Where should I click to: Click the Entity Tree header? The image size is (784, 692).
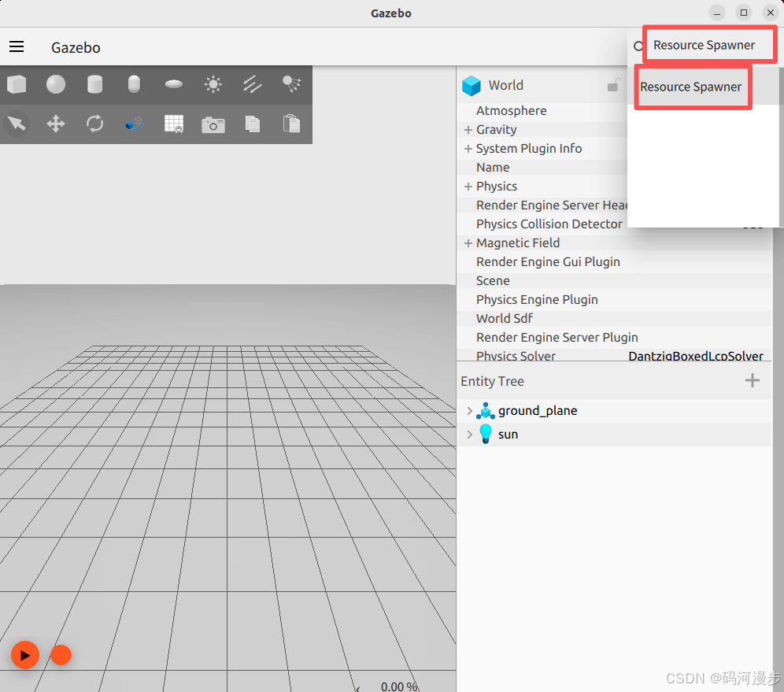point(492,381)
